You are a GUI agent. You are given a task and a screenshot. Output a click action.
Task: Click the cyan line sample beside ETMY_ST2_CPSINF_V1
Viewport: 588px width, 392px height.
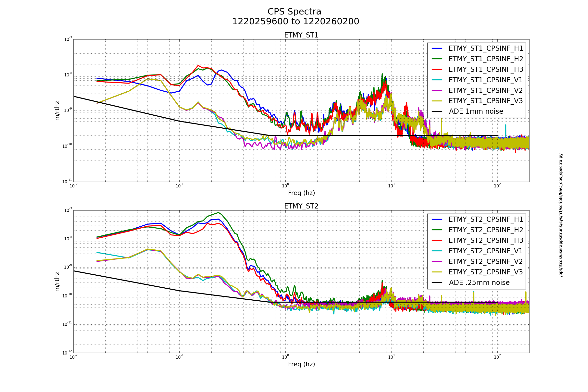pos(437,251)
